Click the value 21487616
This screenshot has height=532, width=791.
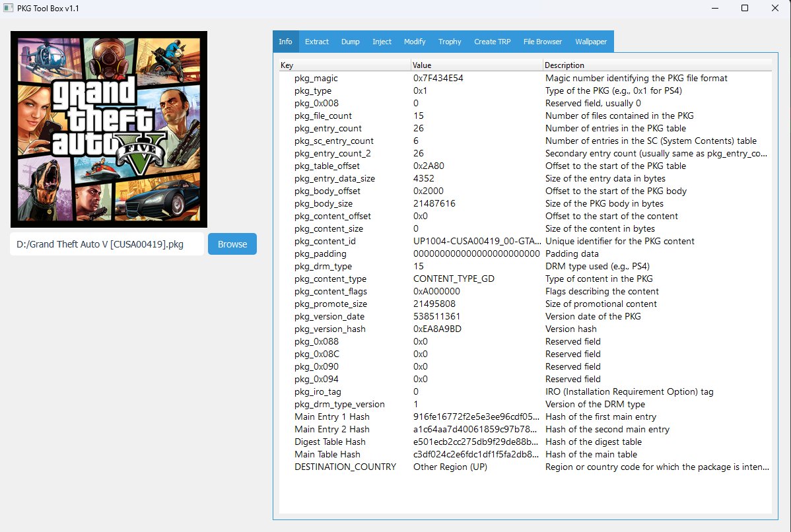click(434, 204)
